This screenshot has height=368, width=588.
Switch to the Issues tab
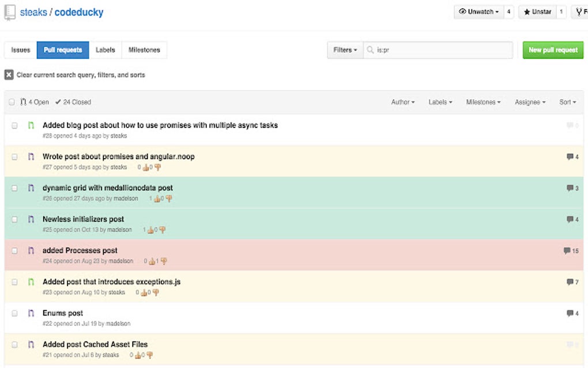[x=20, y=50]
